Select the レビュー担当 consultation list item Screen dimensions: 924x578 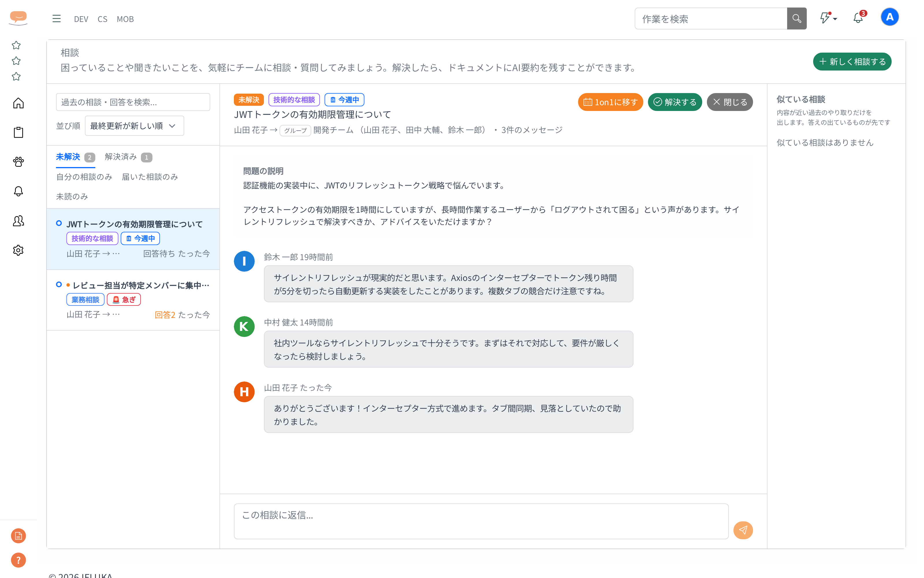click(x=133, y=300)
